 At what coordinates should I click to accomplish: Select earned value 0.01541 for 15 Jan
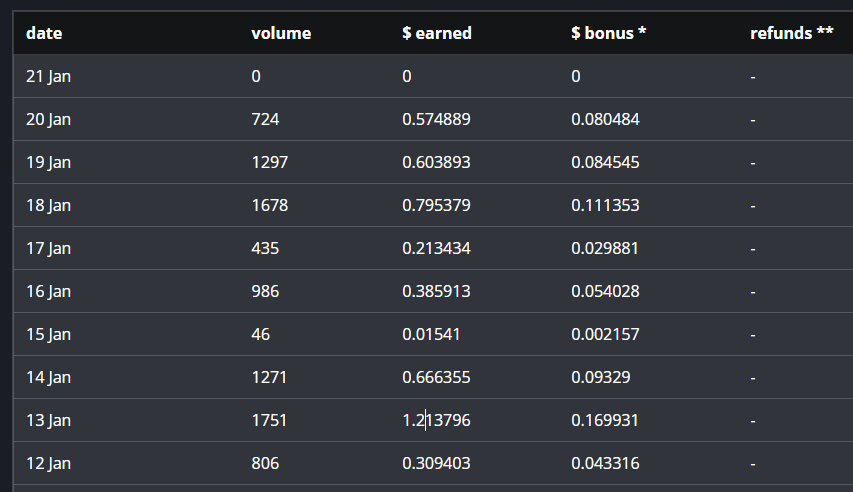point(431,334)
